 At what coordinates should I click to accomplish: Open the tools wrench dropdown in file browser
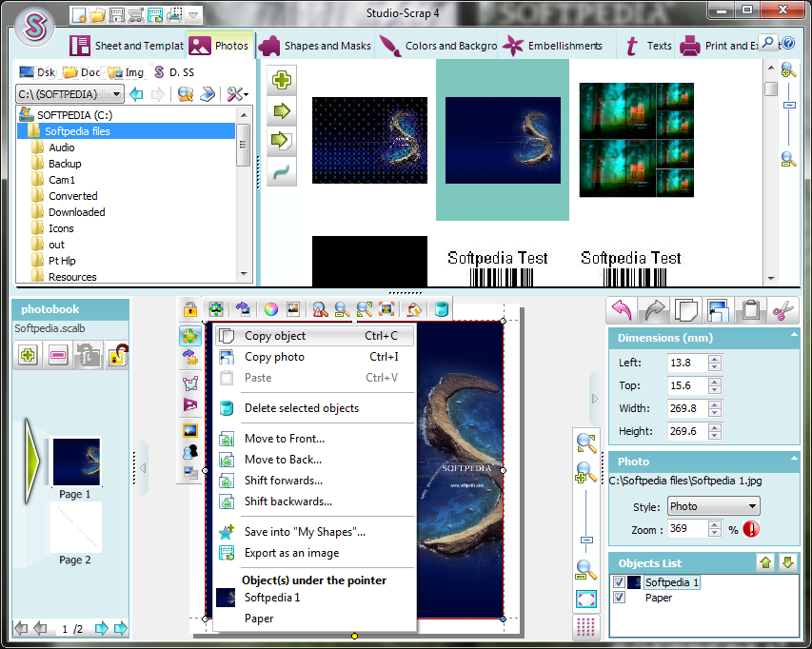[x=238, y=94]
